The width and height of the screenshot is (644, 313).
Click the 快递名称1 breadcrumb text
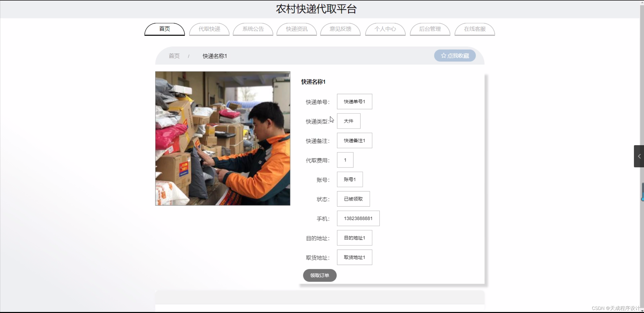215,56
